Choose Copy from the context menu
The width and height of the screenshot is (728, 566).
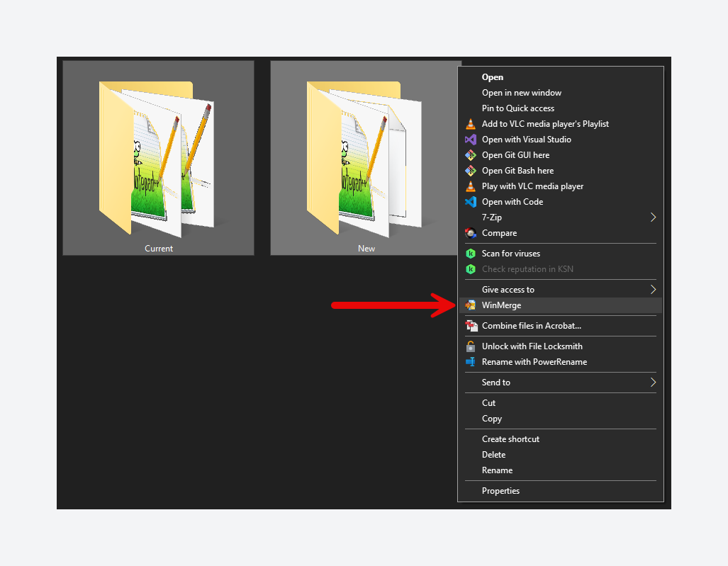point(561,419)
